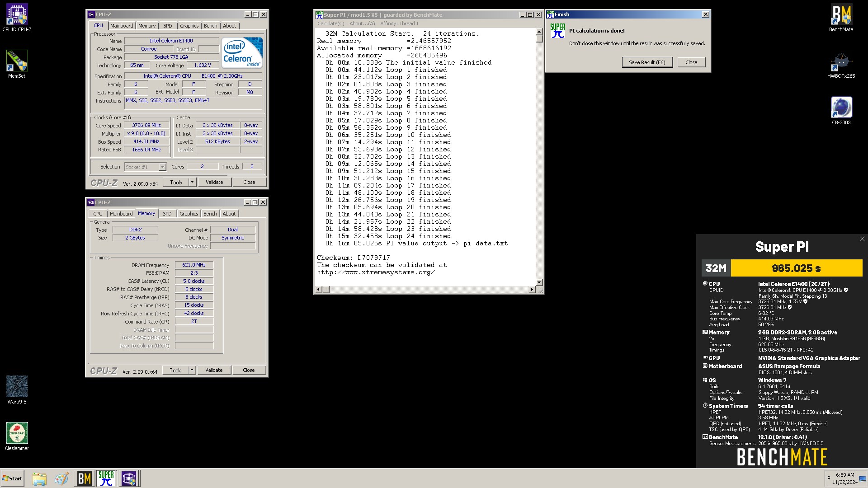Screen dimensions: 868x488
Task: Open Tools dropdown arrow in lower CPU-Z
Action: [192, 370]
